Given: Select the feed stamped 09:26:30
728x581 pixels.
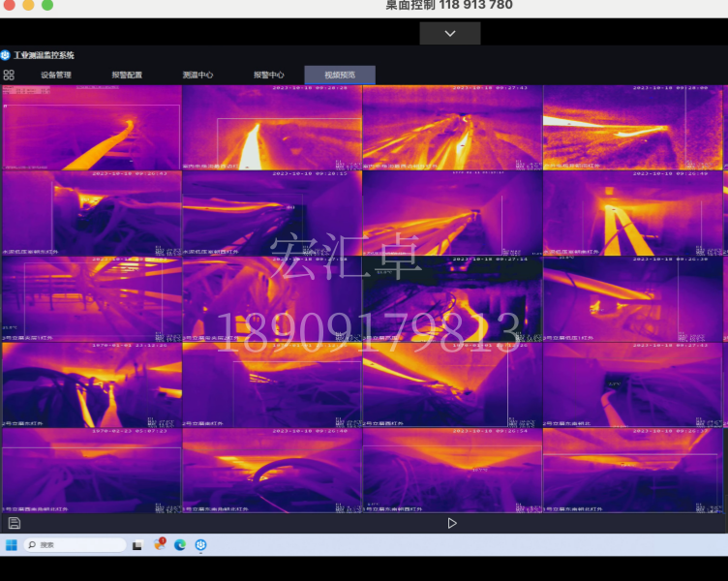Looking at the screenshot, I should pyautogui.click(x=633, y=299).
